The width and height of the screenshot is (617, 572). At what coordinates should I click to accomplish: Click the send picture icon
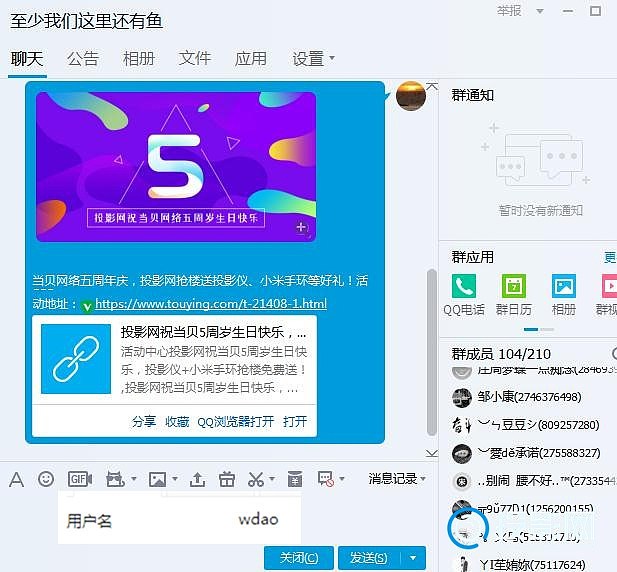157,480
